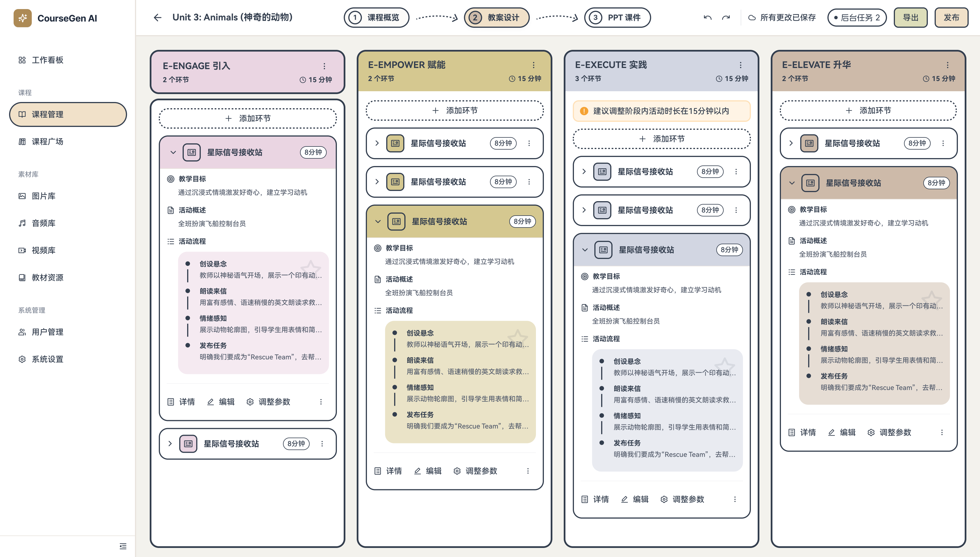
Task: Expand the second collapsed E-EXECUTE card
Action: pos(584,210)
